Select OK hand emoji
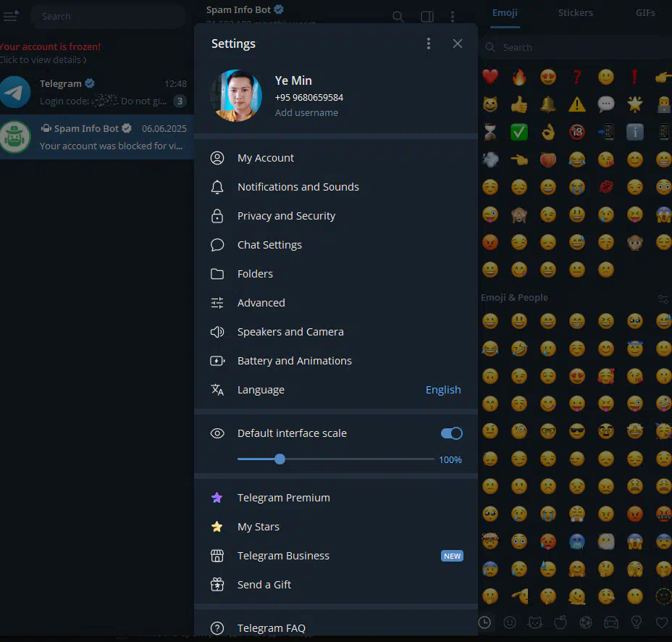Screen dimensions: 672x642 (x=548, y=132)
